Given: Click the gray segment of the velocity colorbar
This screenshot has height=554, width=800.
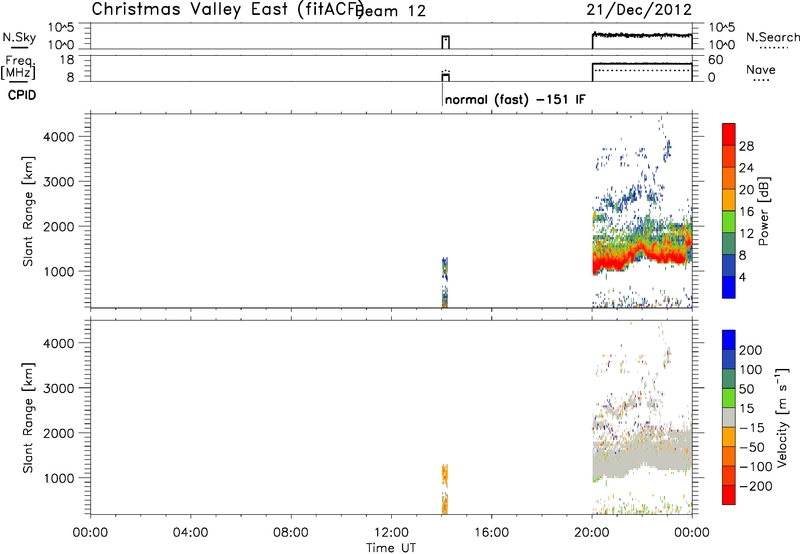Looking at the screenshot, I should pyautogui.click(x=729, y=417).
